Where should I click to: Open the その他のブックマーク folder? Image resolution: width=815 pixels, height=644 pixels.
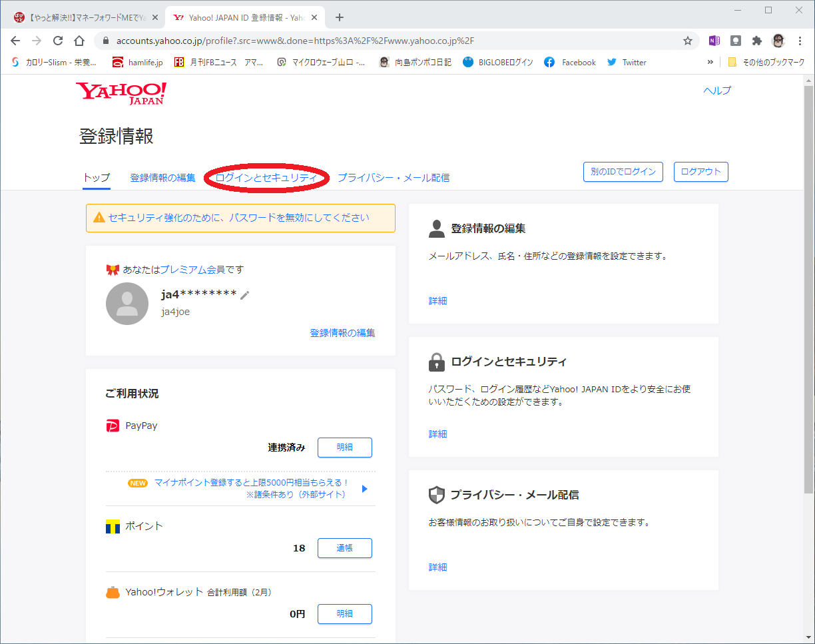pos(767,62)
